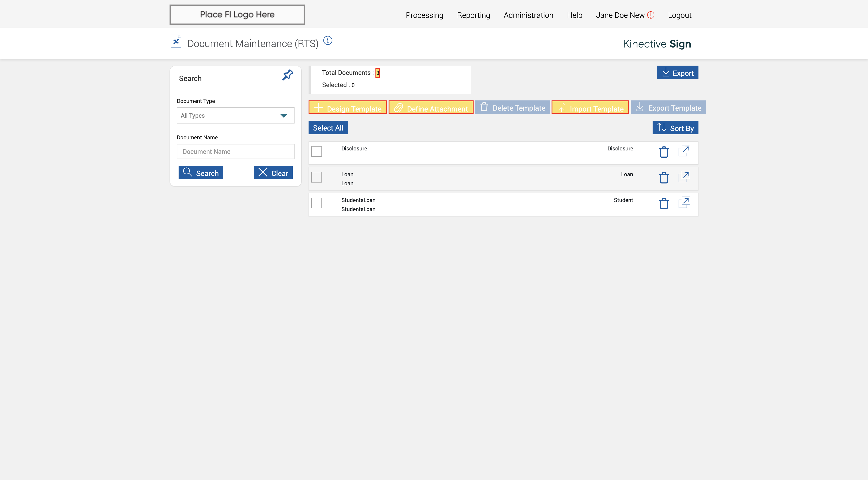This screenshot has height=480, width=868.
Task: Open the Reporting menu
Action: click(x=473, y=15)
